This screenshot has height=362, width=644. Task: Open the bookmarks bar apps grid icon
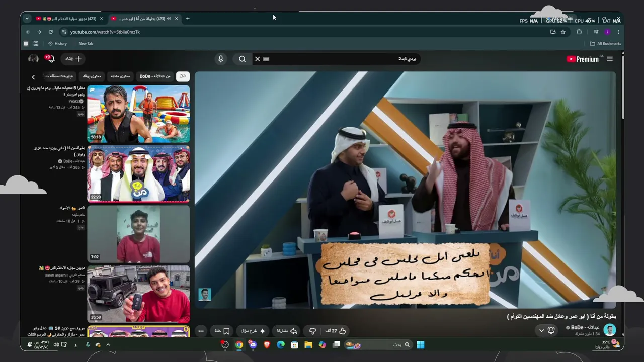pyautogui.click(x=36, y=44)
